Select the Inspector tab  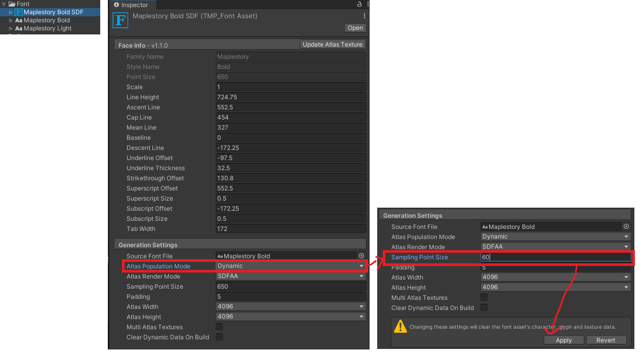click(133, 5)
